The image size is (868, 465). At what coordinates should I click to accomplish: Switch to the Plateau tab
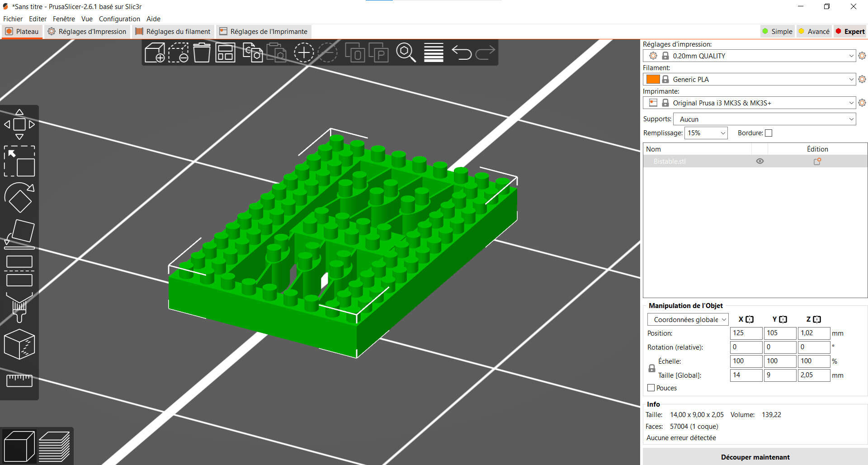(x=22, y=31)
